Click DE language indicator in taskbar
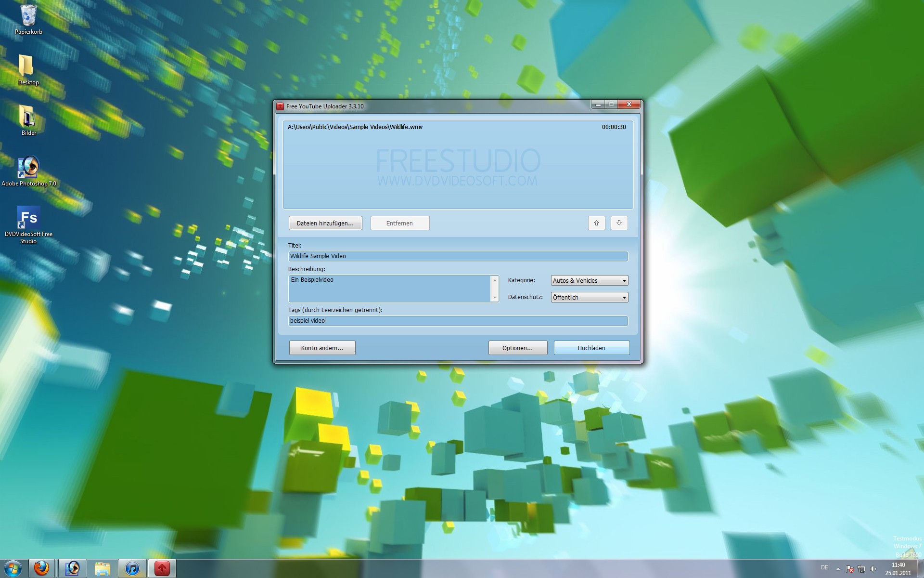This screenshot has width=924, height=578. (x=824, y=567)
